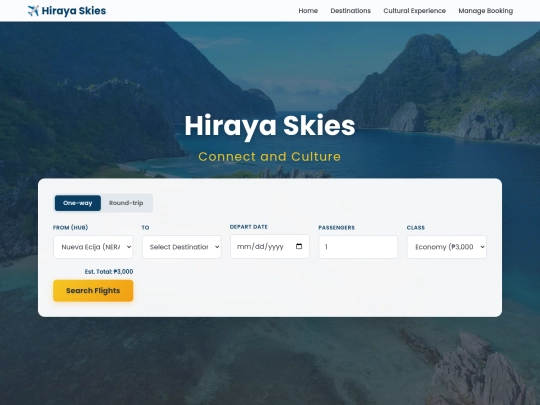This screenshot has width=540, height=405.
Task: Click the Hiraya Skies brand name in header
Action: pyautogui.click(x=74, y=11)
